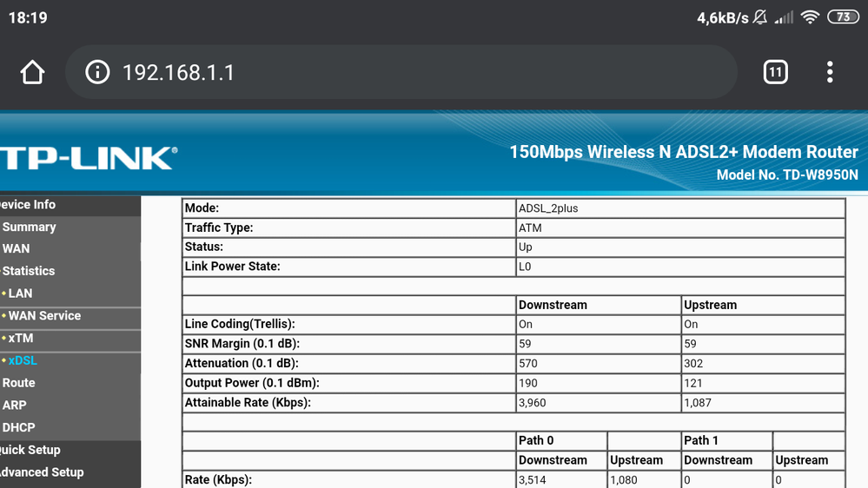Image resolution: width=868 pixels, height=488 pixels.
Task: Open the browser three-dot menu
Action: (x=830, y=72)
